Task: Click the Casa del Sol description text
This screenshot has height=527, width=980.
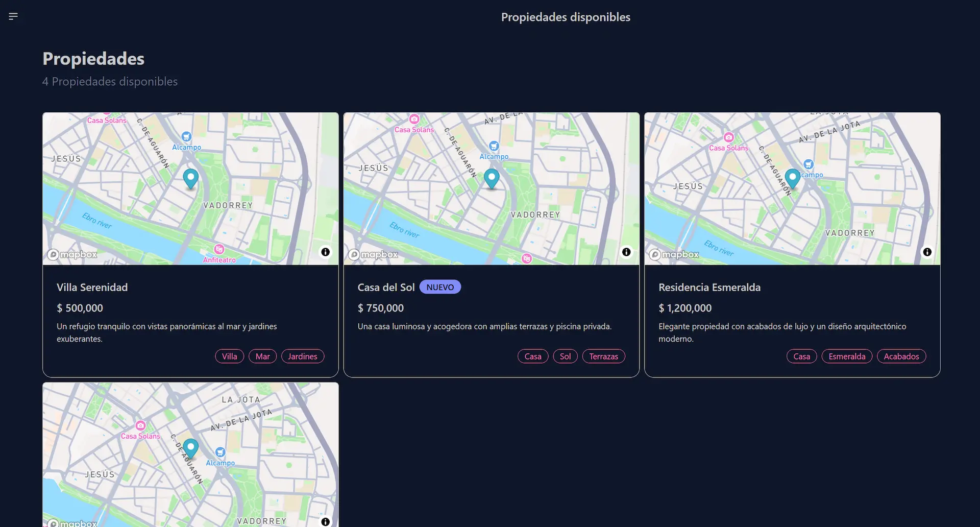Action: (485, 326)
